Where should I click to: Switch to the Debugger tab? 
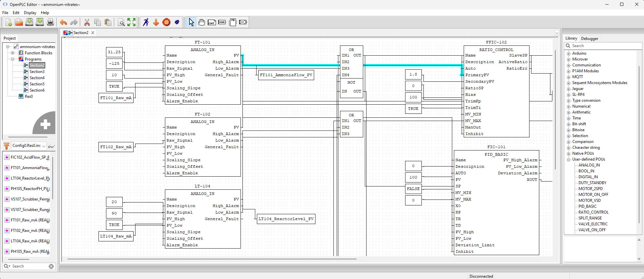(589, 39)
